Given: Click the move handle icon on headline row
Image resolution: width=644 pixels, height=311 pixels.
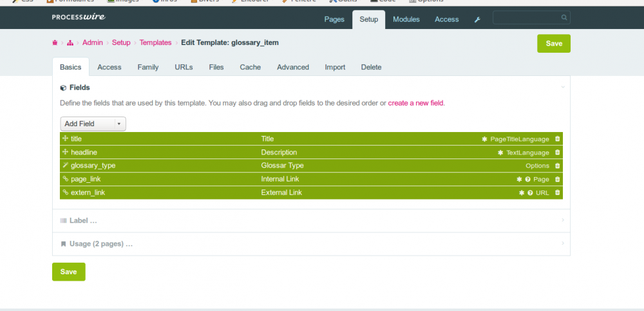Looking at the screenshot, I should pyautogui.click(x=65, y=153).
